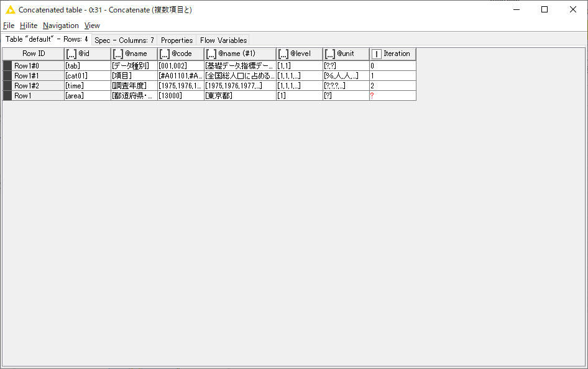Click the [東京都] cell
The width and height of the screenshot is (588, 369).
tap(240, 96)
